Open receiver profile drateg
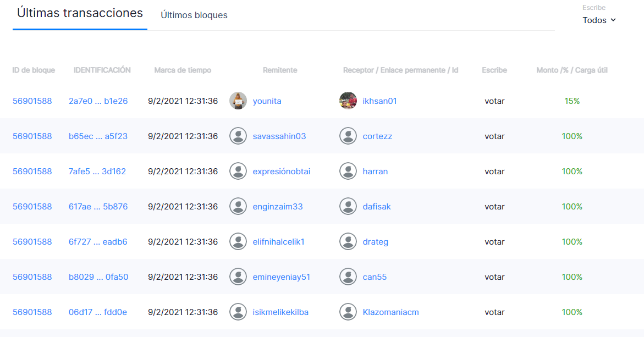 [376, 242]
